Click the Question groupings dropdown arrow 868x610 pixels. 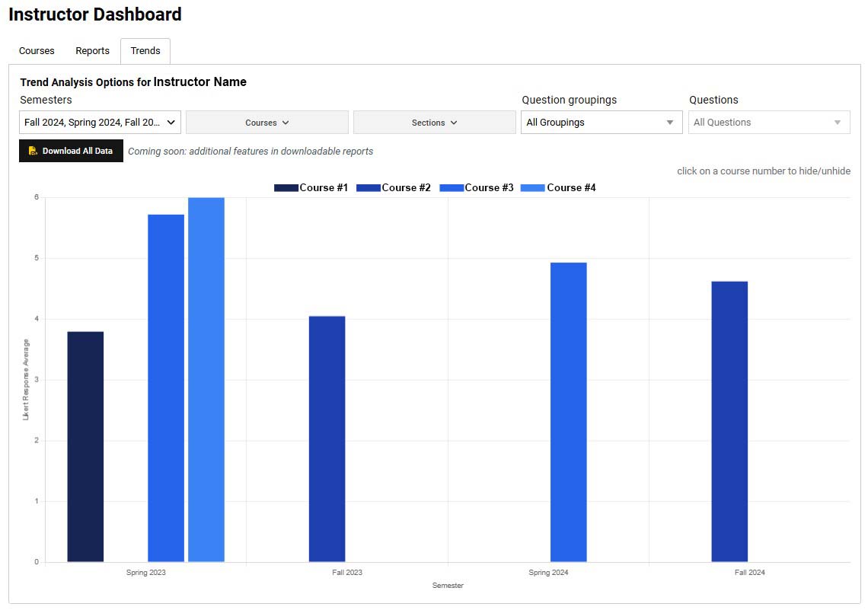(x=671, y=122)
